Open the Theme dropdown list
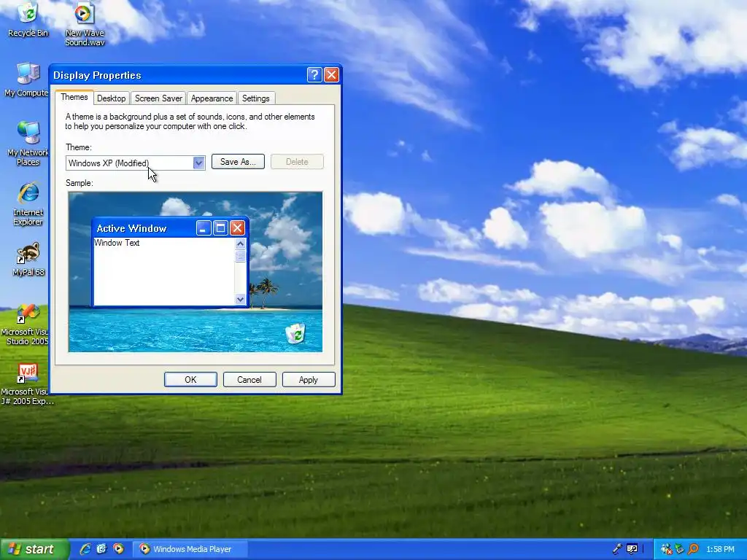The height and width of the screenshot is (560, 747). coord(198,163)
